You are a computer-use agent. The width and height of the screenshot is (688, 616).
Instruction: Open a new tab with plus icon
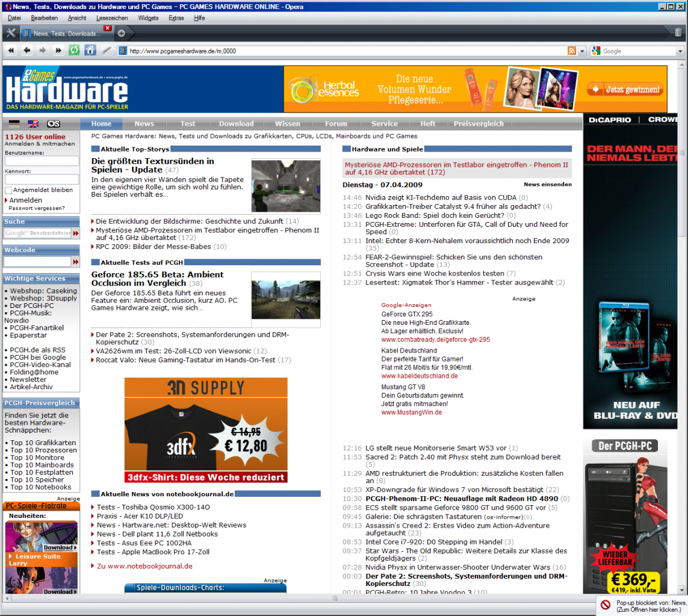pyautogui.click(x=122, y=33)
